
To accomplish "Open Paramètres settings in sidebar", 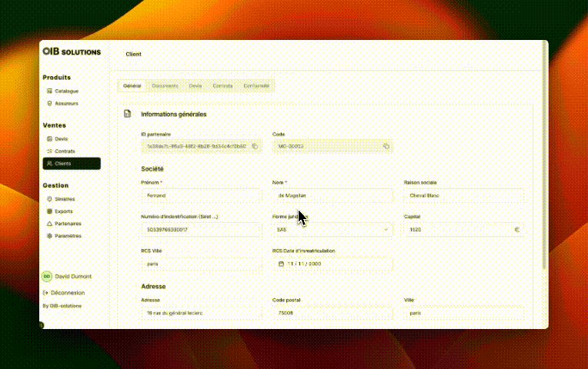I will tap(68, 236).
